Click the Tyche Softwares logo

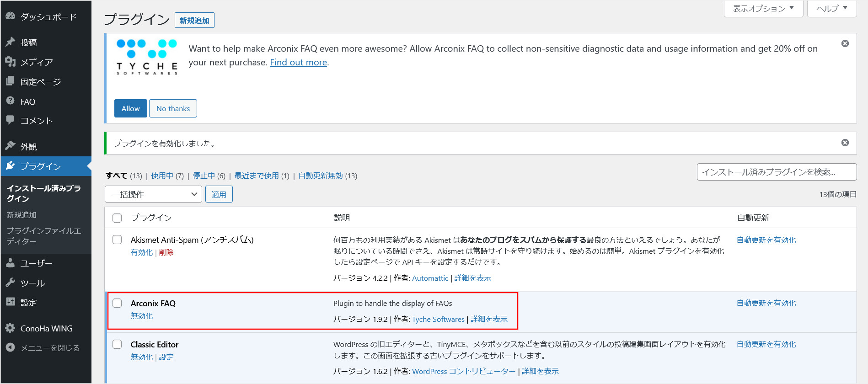pos(147,57)
